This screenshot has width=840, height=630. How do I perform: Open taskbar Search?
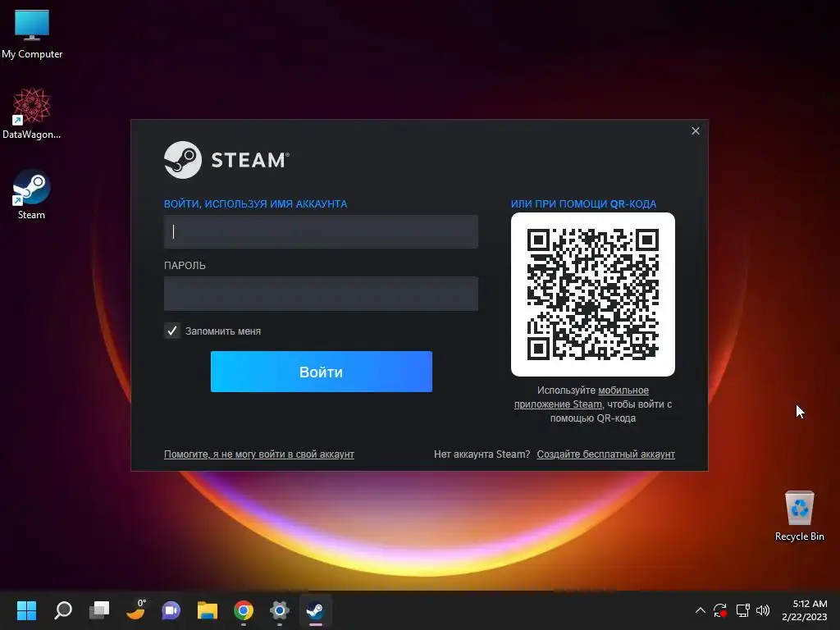[63, 610]
